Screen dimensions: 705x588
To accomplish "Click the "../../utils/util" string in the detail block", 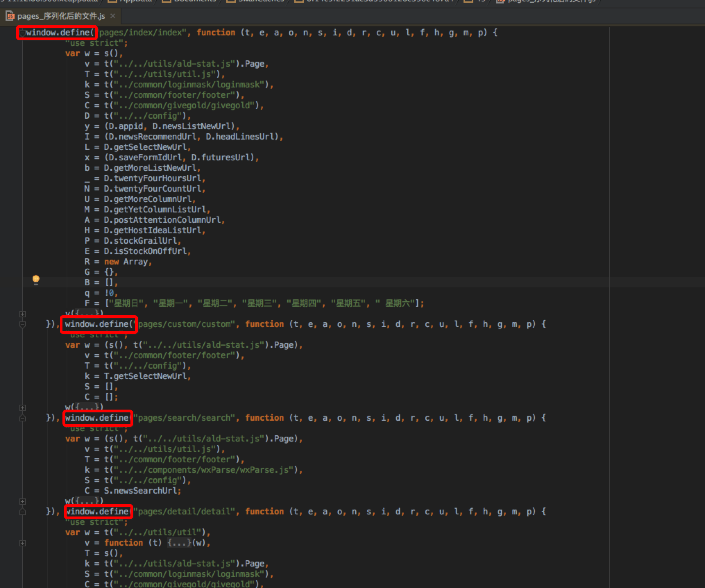I will (x=158, y=532).
